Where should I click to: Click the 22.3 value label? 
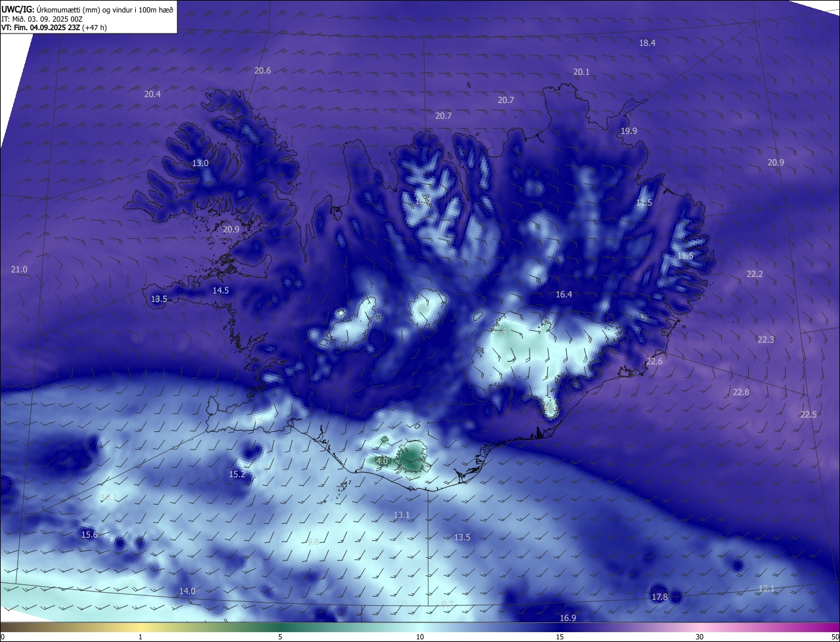[766, 339]
